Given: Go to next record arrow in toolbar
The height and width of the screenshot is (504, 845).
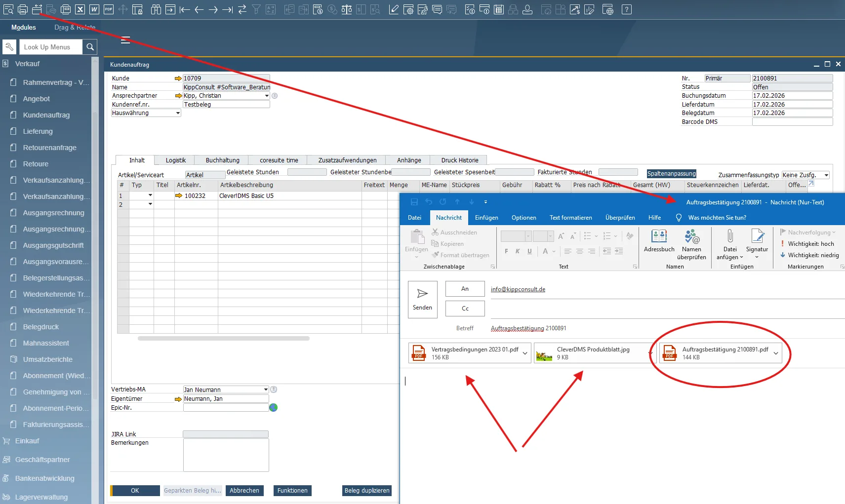Looking at the screenshot, I should pos(213,9).
